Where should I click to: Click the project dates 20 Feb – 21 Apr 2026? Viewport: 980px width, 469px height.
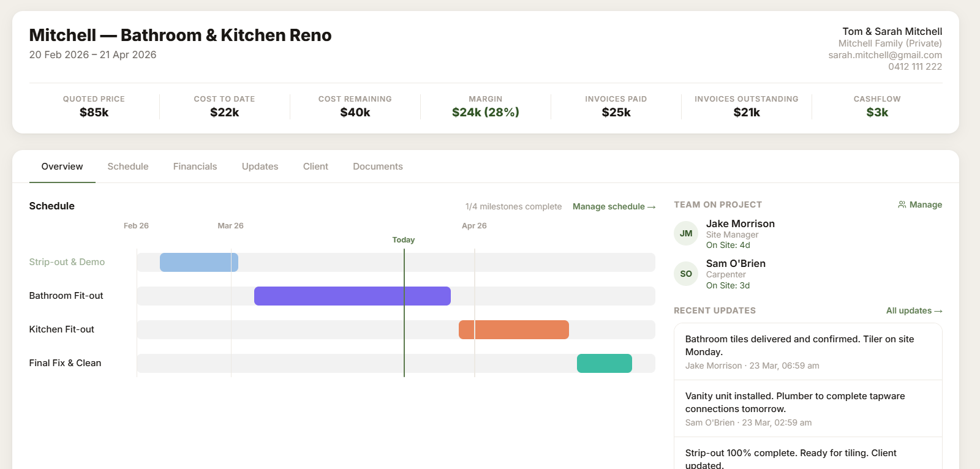click(x=92, y=55)
